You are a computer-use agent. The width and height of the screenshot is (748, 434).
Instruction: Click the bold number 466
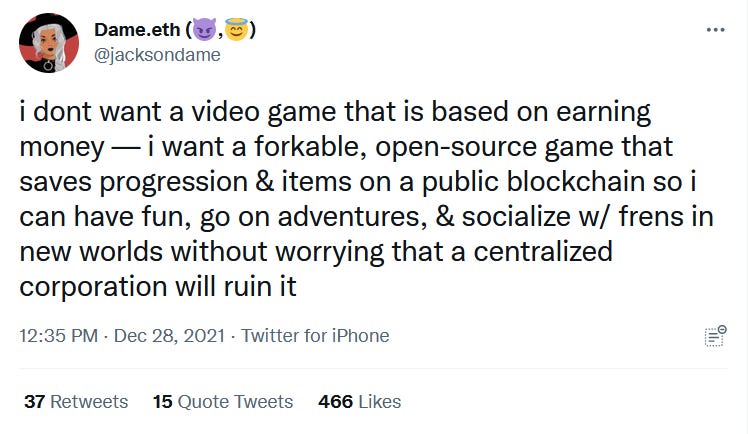coord(335,402)
